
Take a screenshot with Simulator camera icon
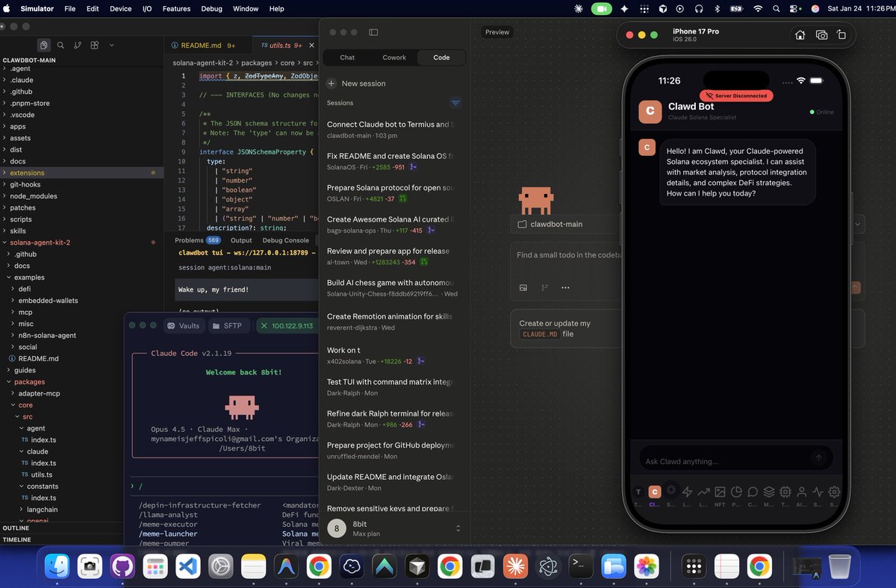[821, 35]
